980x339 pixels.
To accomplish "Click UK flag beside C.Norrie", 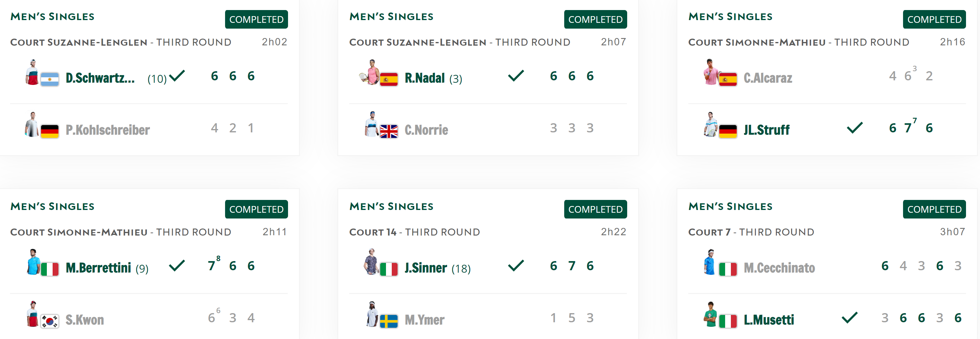I will point(388,131).
